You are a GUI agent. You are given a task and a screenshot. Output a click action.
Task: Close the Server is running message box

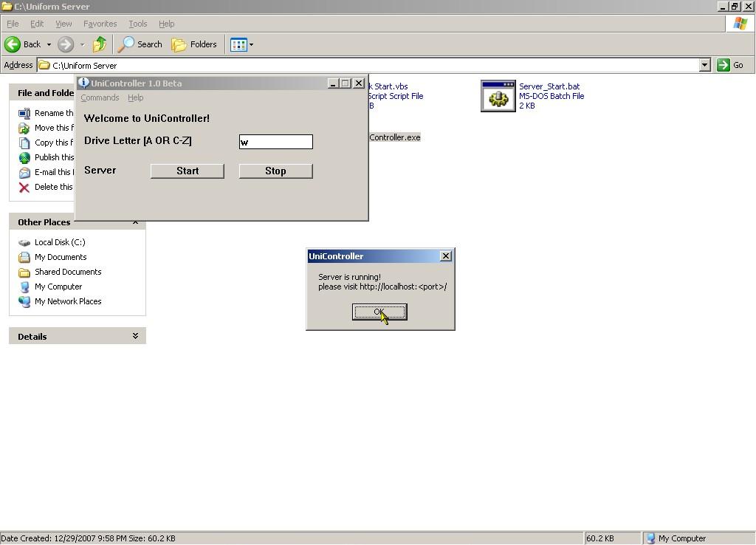(x=446, y=256)
